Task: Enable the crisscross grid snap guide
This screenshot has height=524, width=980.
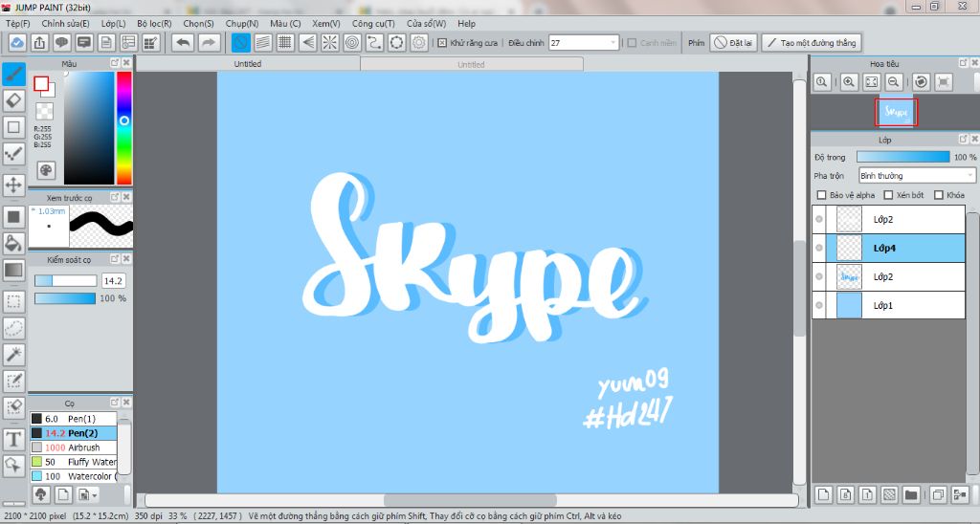Action: (x=285, y=42)
